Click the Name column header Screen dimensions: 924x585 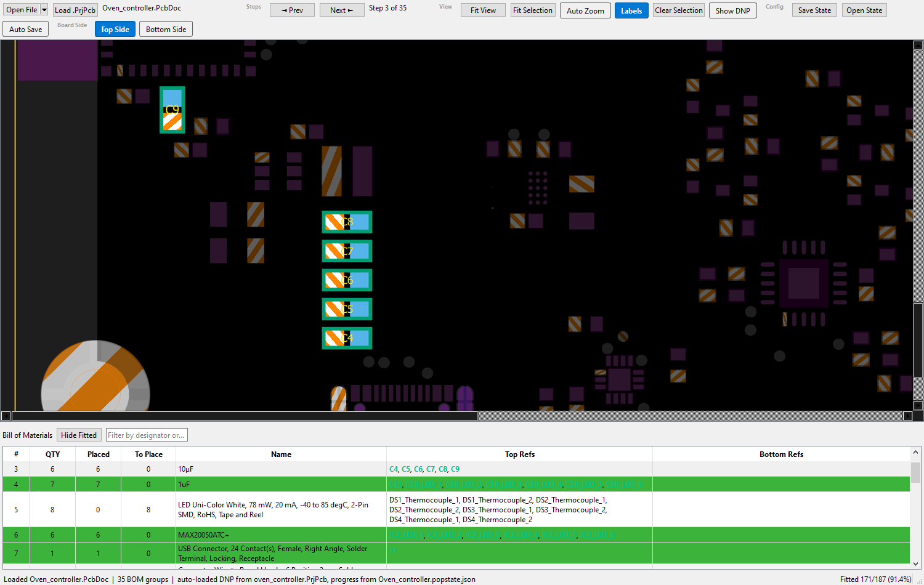click(x=281, y=454)
